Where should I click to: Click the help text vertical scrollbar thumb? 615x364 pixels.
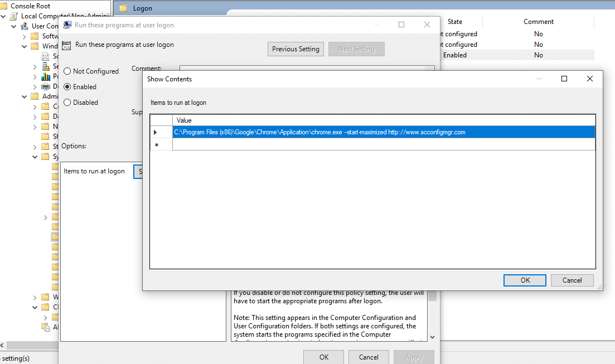[432, 295]
